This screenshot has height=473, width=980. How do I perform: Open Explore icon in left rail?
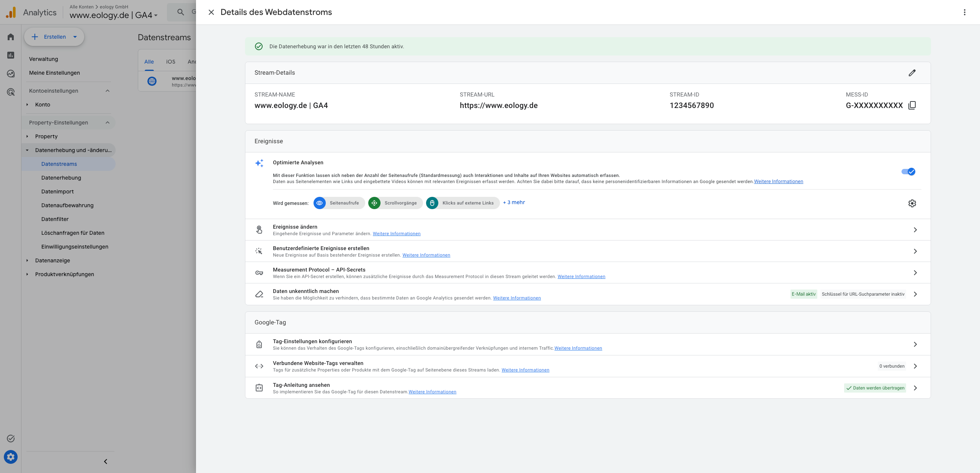(11, 74)
